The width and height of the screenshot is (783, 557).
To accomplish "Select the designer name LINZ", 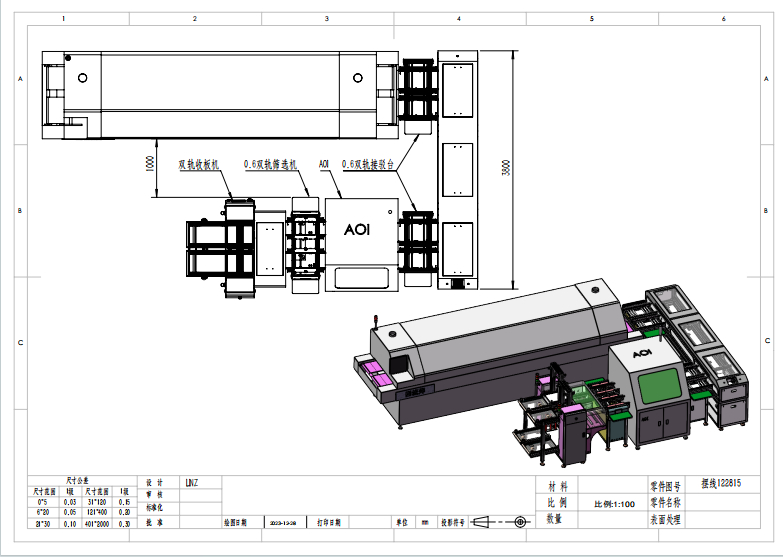I will point(191,482).
